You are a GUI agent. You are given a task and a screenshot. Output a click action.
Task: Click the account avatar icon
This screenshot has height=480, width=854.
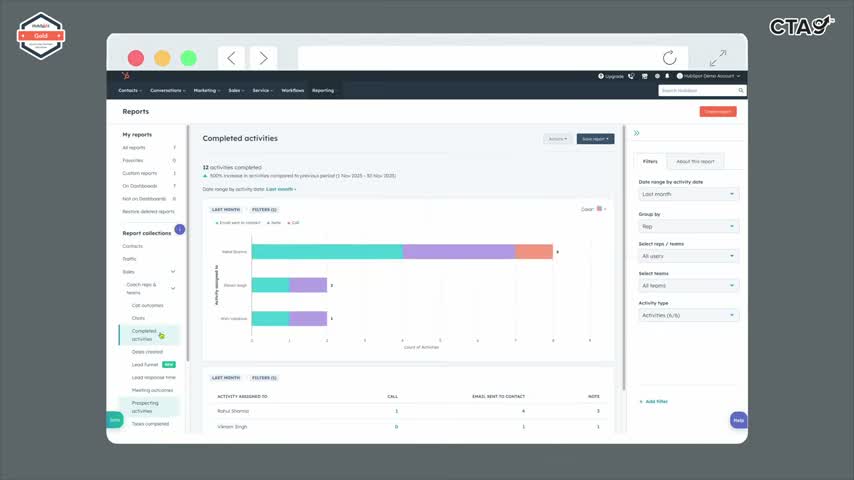(x=679, y=76)
